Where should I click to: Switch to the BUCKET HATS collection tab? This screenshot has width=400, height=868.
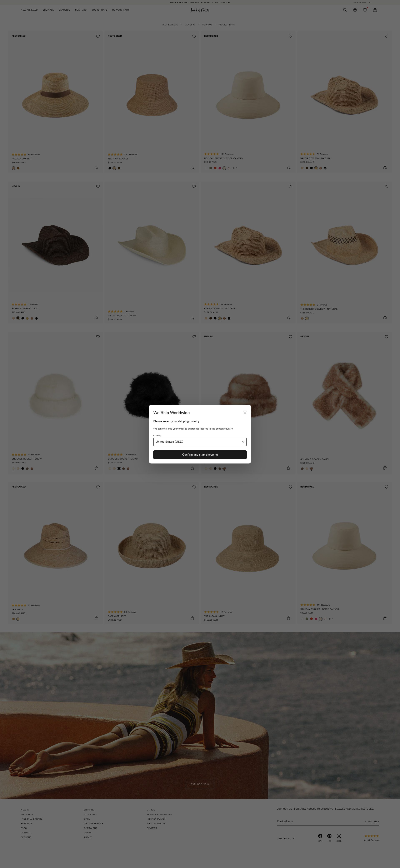click(227, 25)
